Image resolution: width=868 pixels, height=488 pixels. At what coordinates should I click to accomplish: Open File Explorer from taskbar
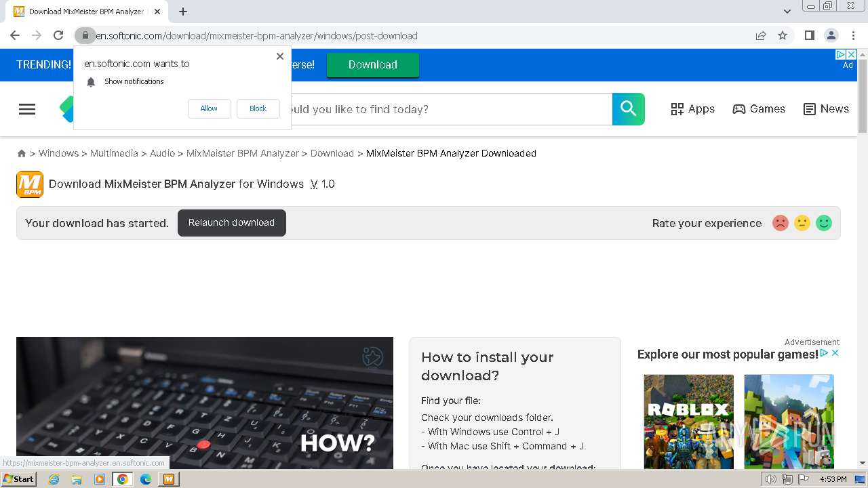click(x=77, y=479)
